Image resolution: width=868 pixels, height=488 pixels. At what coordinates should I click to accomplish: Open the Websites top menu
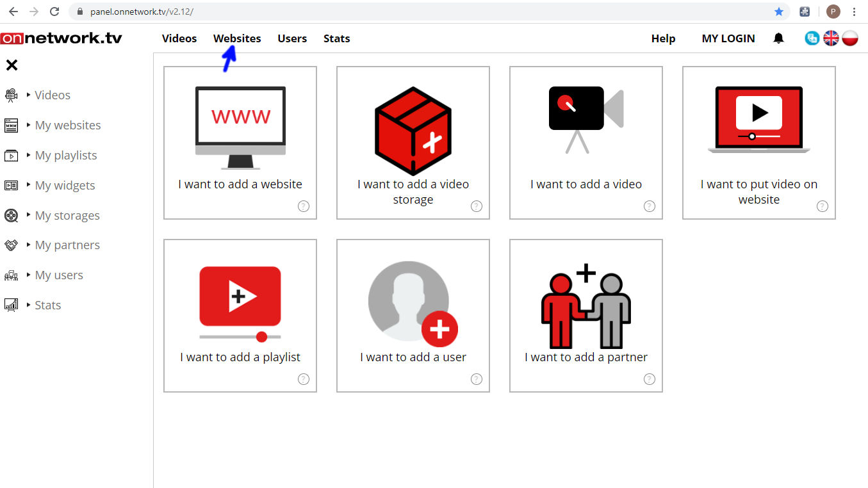(237, 38)
